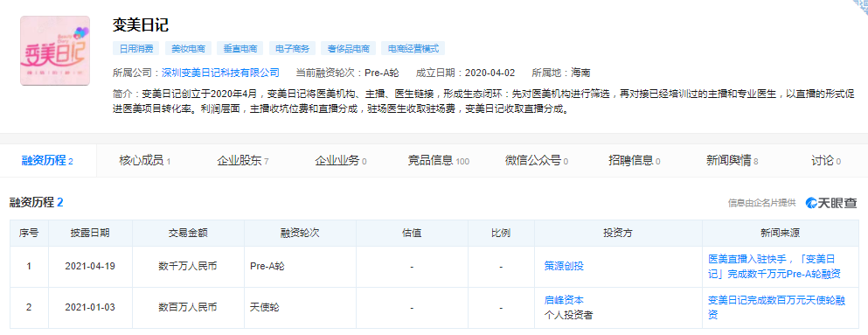Click the 个人投资者 text
Screen dimensions: 868x335
[x=569, y=315]
